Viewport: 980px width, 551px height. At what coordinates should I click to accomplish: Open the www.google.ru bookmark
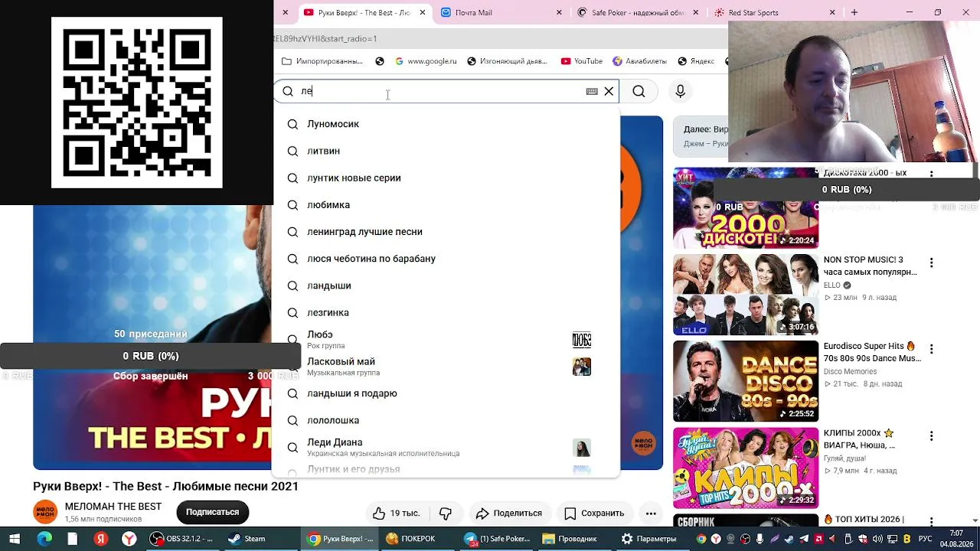426,61
